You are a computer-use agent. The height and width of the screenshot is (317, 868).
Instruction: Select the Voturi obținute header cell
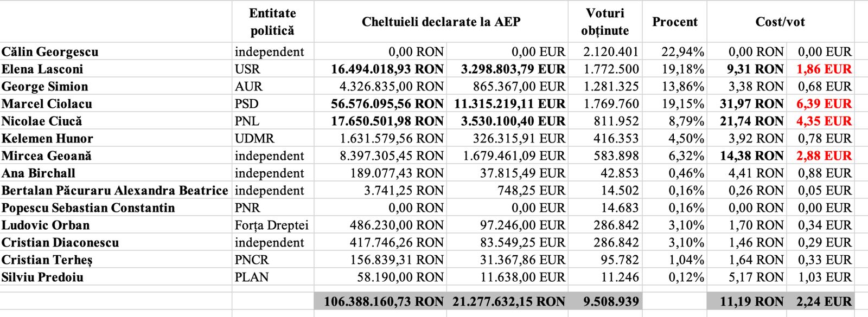click(605, 22)
